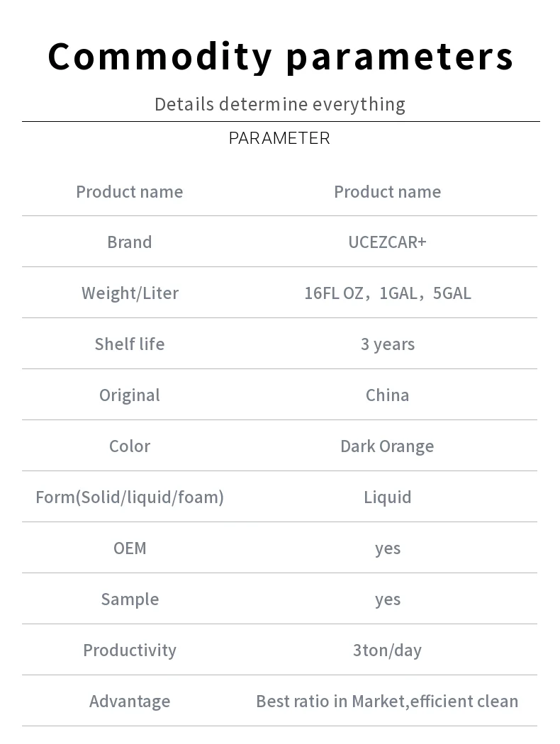Screen dimensions: 560x744
Task: Select the PARAMETER section title
Action: tap(279, 138)
